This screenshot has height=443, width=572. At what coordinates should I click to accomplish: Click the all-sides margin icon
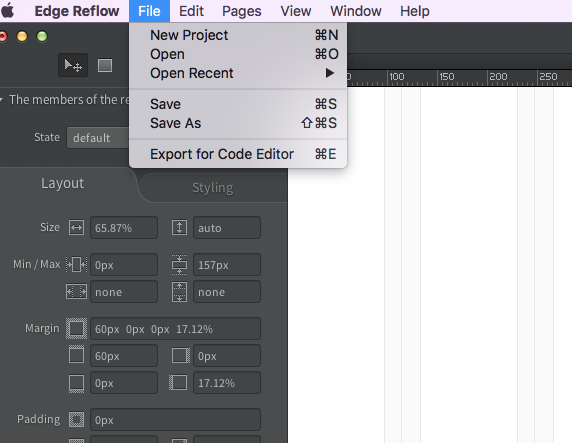coord(76,328)
